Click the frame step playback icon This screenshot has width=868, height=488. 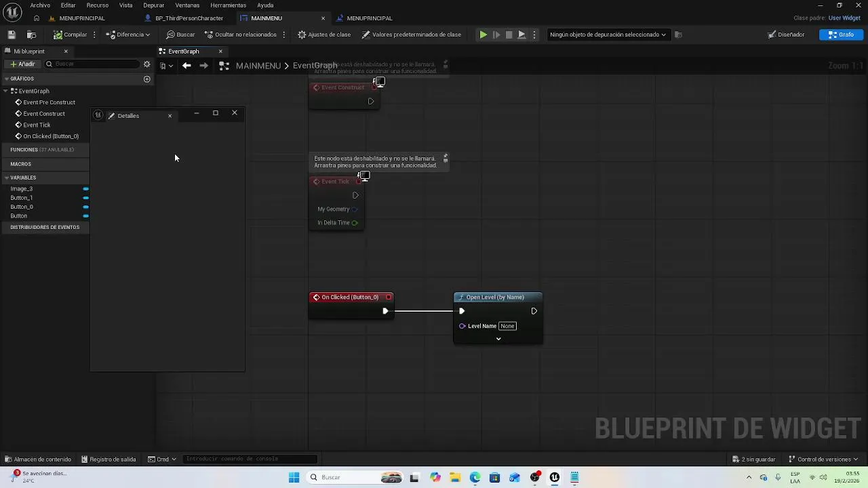(x=496, y=35)
